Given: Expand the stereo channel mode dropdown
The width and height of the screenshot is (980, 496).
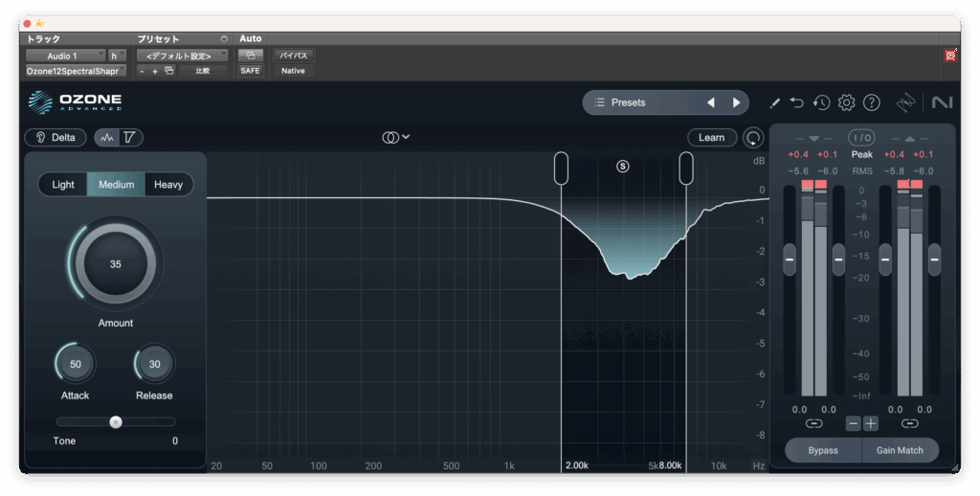Looking at the screenshot, I should tap(396, 138).
